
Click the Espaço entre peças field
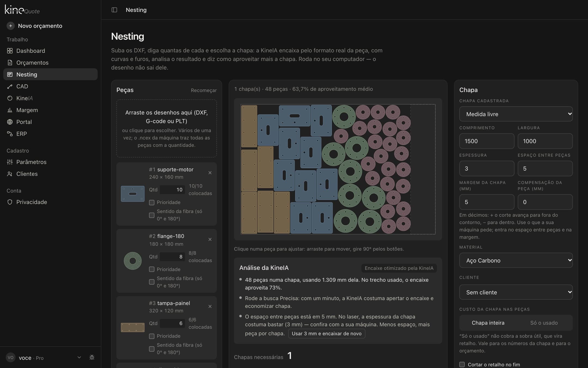(x=545, y=168)
